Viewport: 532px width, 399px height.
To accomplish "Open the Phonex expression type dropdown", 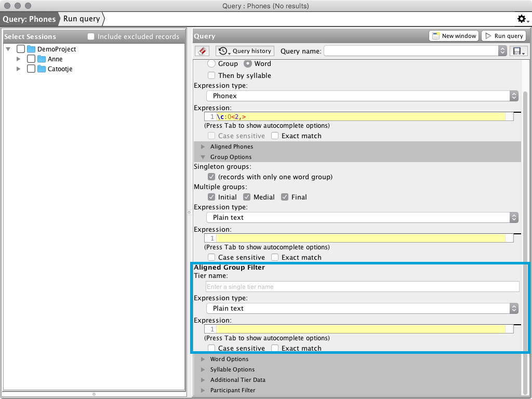I will click(362, 96).
